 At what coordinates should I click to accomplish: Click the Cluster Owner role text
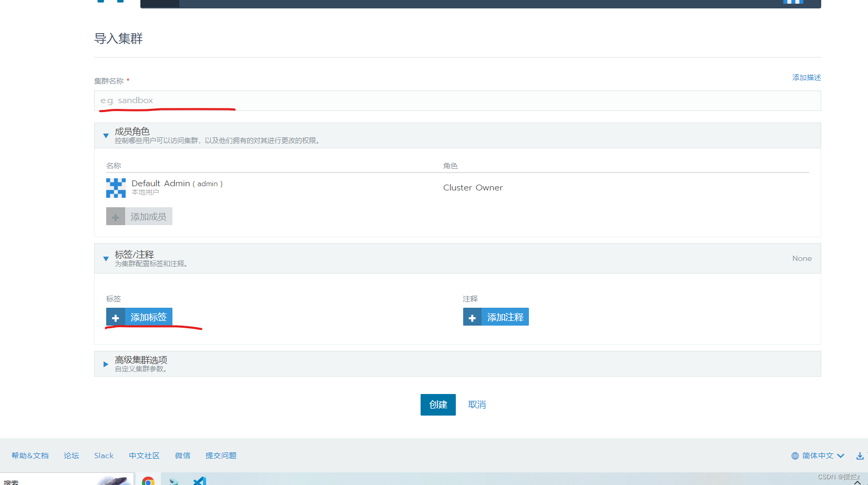click(473, 188)
